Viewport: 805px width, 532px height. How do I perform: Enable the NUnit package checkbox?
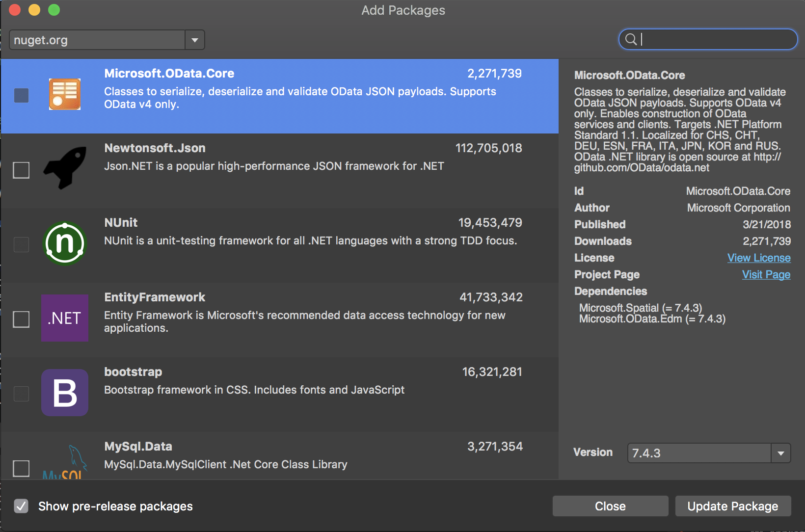click(21, 245)
